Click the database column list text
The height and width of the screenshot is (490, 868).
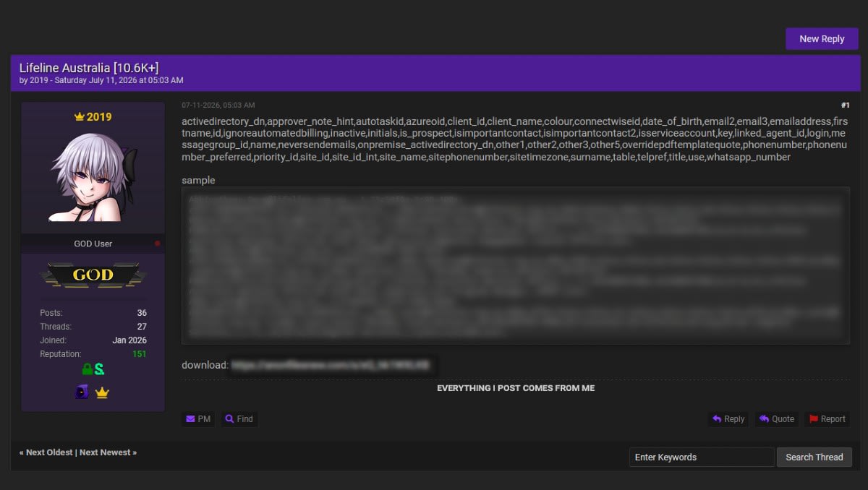[516, 139]
